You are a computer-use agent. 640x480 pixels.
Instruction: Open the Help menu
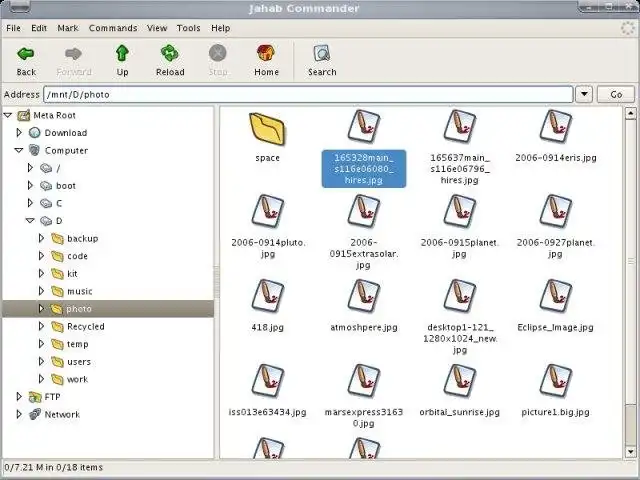coord(221,28)
